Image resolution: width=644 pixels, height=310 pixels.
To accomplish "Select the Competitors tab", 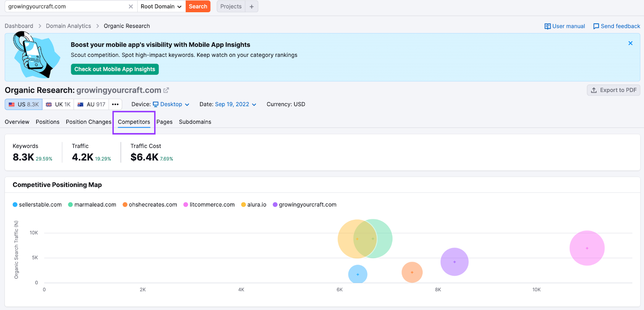I will 134,122.
